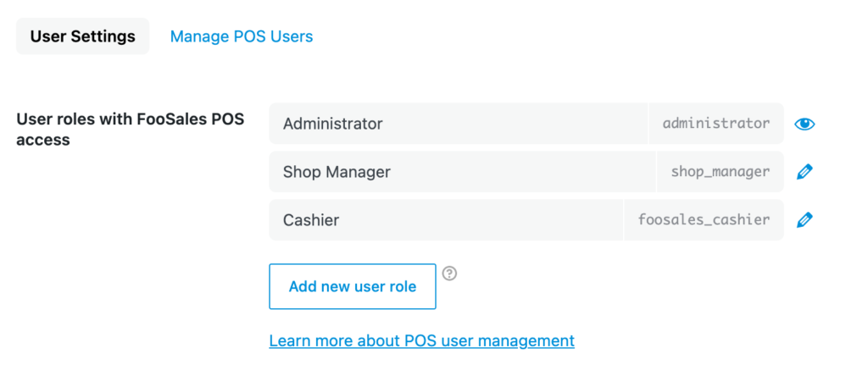Select the Shop Manager role name field
This screenshot has height=387, width=868.
pos(463,172)
